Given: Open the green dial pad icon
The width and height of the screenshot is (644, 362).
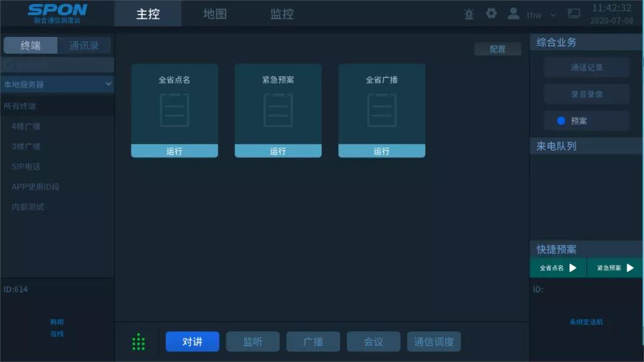Looking at the screenshot, I should [138, 342].
